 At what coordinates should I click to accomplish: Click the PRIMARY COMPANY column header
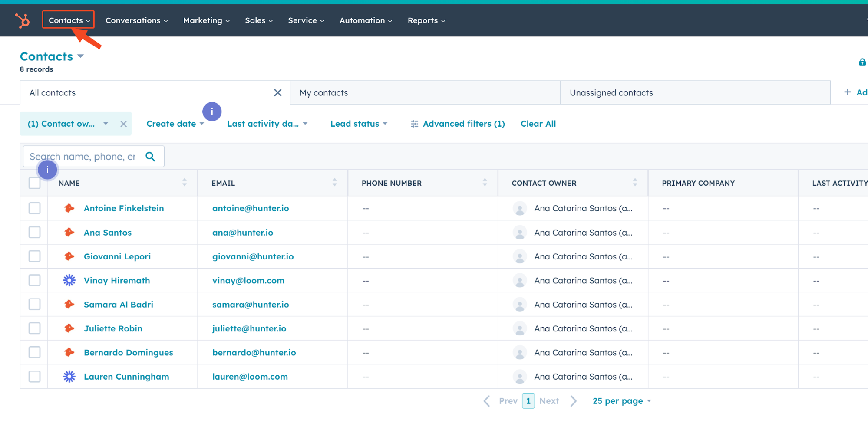pos(698,183)
